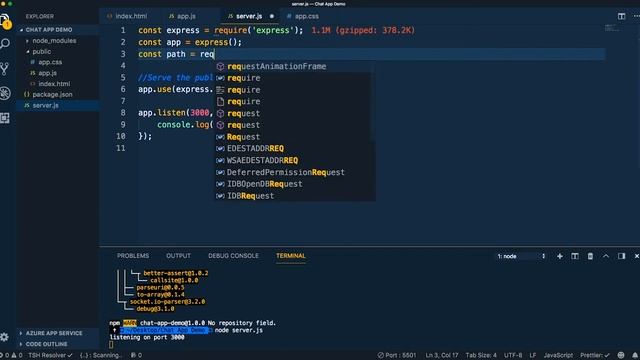Open editor More Actions menu
640x360 pixels.
636,16
